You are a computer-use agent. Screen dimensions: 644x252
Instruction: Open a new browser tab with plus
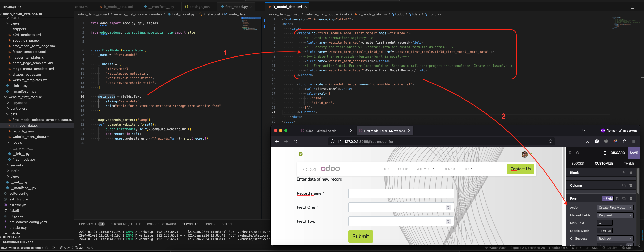click(419, 131)
